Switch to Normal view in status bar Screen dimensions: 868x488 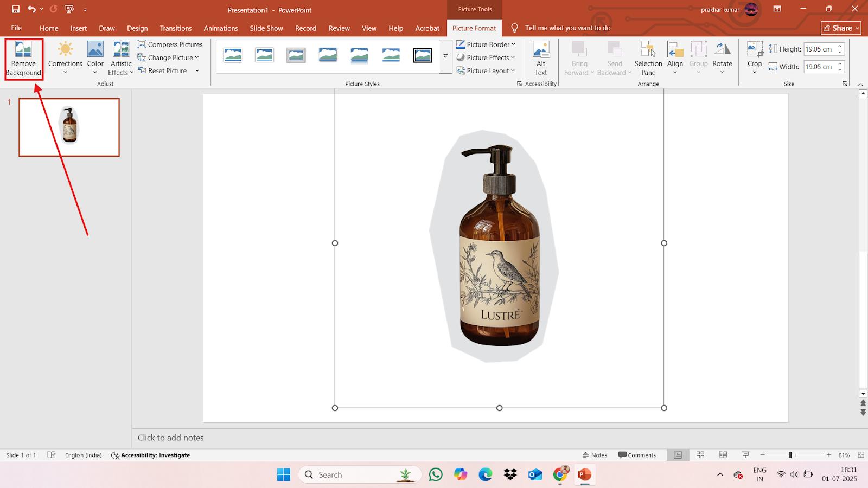coord(678,455)
